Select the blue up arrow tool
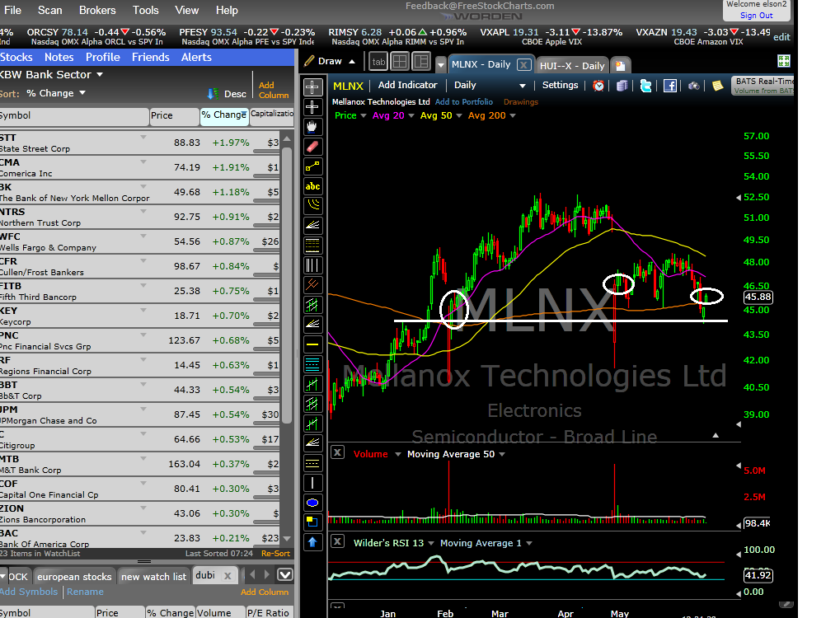Image resolution: width=840 pixels, height=618 pixels. (312, 542)
